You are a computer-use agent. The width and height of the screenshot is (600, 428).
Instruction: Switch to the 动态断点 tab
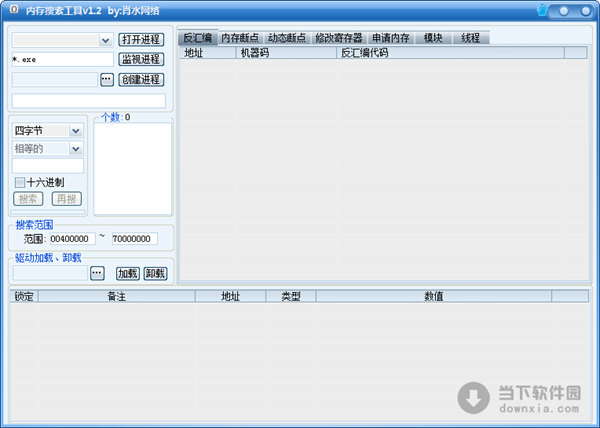pos(287,38)
